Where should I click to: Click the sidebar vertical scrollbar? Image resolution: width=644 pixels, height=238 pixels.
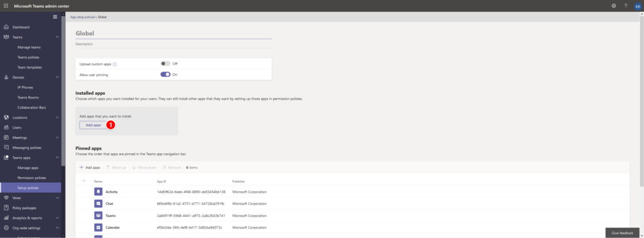64,90
